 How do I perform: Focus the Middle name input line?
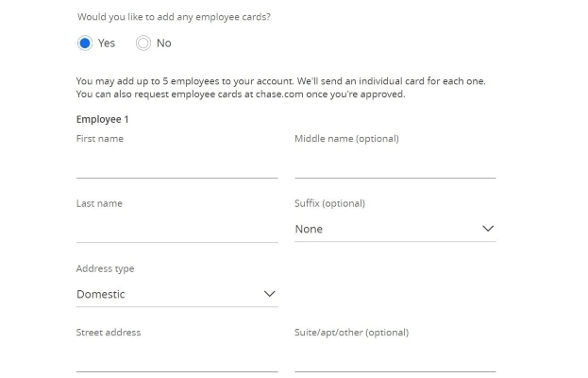pyautogui.click(x=395, y=166)
